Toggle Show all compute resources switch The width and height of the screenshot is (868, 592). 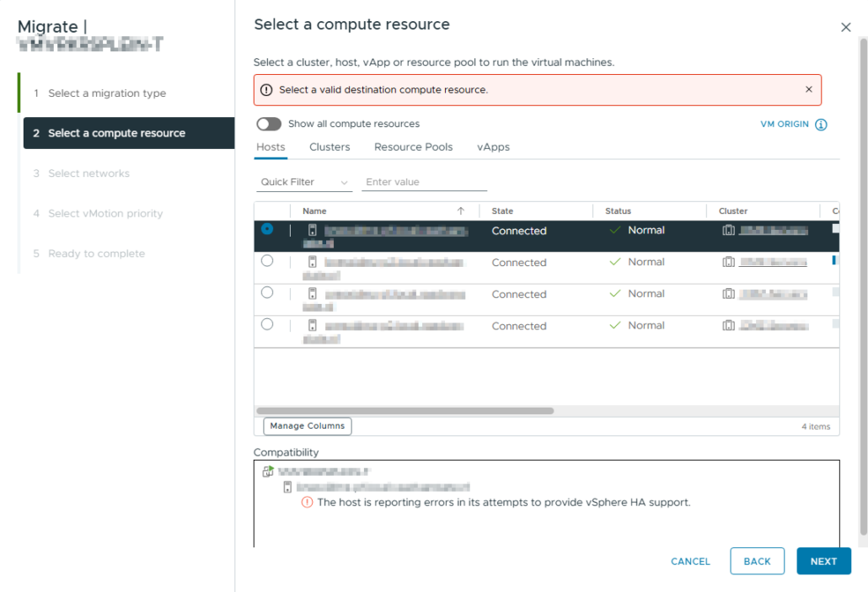(269, 124)
